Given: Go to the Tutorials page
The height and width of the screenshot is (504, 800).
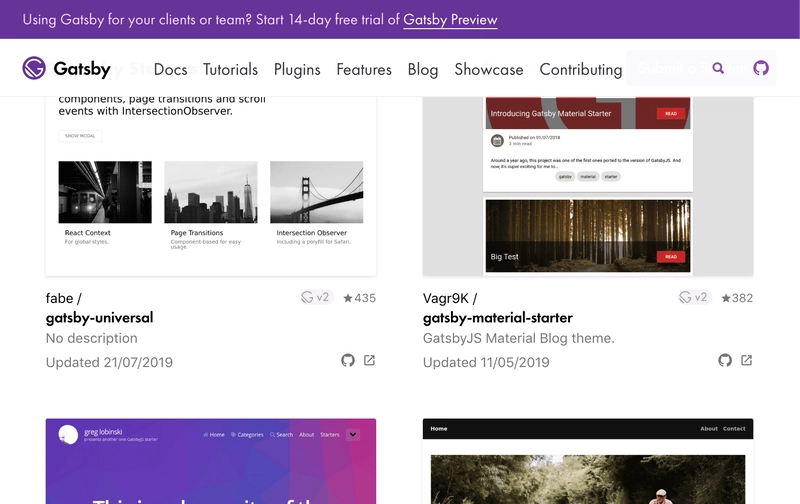Looking at the screenshot, I should [231, 69].
